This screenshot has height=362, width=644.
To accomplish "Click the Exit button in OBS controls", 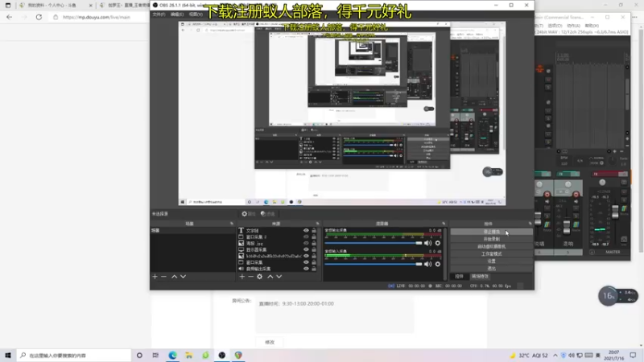I will pyautogui.click(x=491, y=269).
